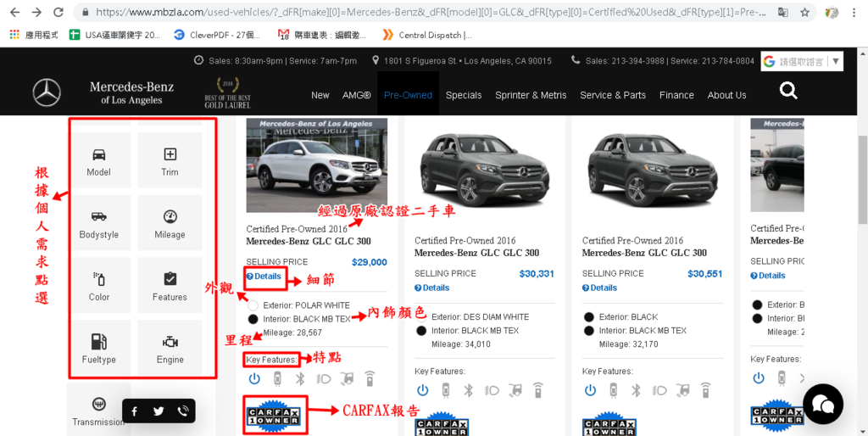Open the $30,551 GLC 300 vehicle photo
Image resolution: width=868 pixels, height=436 pixels.
coord(653,171)
